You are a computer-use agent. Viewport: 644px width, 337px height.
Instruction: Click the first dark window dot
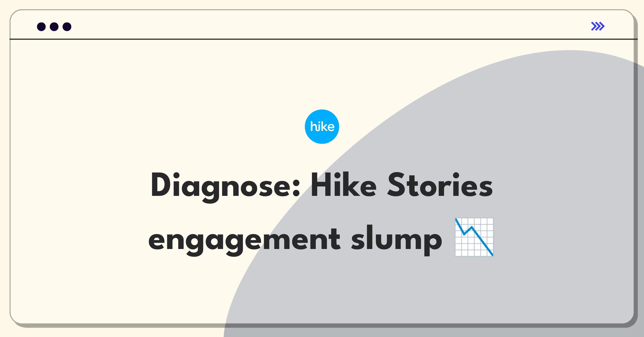[41, 27]
